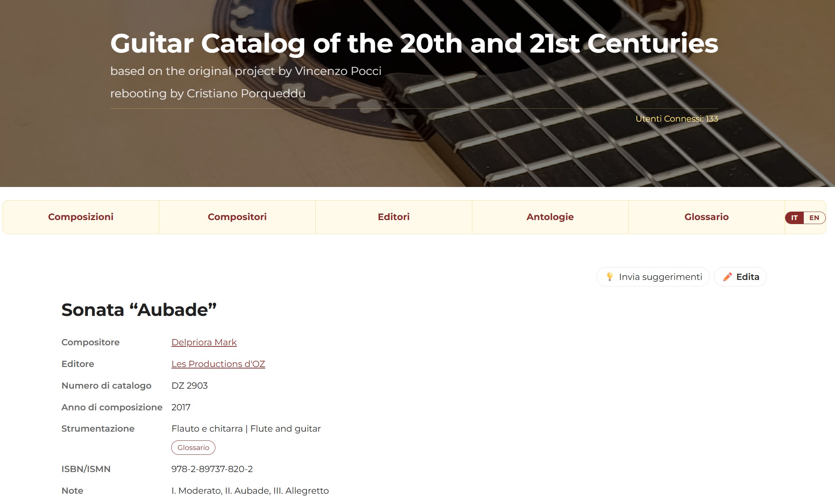Switch language to EN
The height and width of the screenshot is (504, 835).
click(x=814, y=218)
